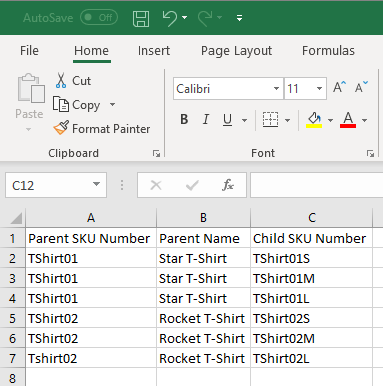Select cell 'TShirt02M'
Viewport: 383px width, 386px height.
311,338
